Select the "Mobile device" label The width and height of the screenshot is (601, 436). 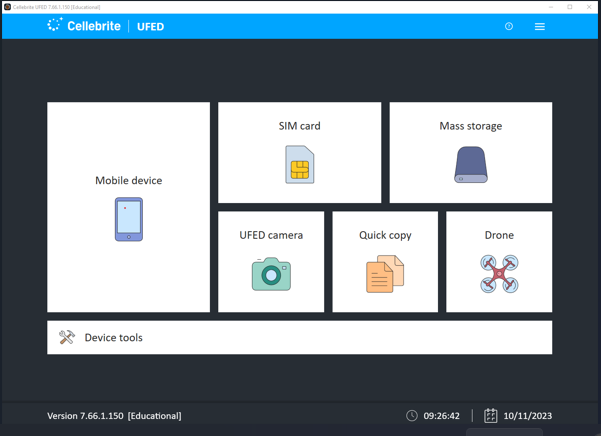coord(129,180)
